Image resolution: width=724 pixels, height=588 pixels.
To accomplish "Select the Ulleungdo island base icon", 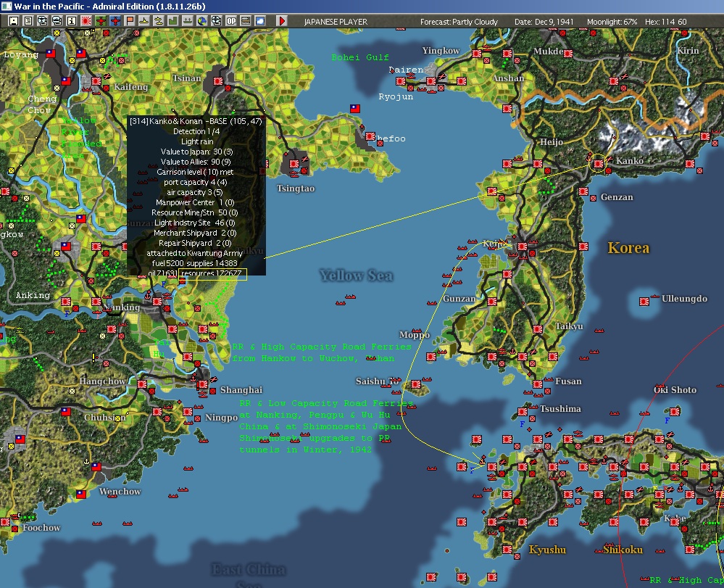I will click(644, 302).
